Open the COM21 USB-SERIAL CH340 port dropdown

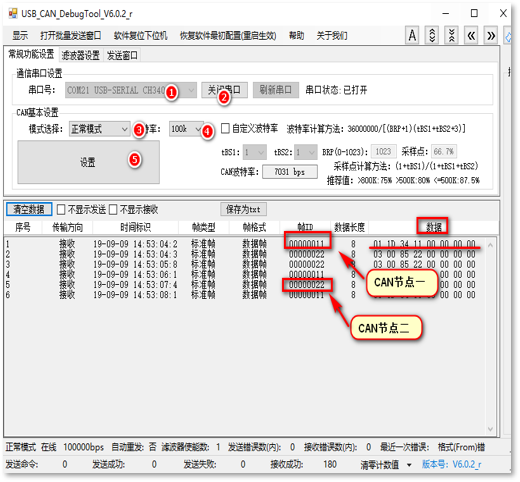(131, 90)
